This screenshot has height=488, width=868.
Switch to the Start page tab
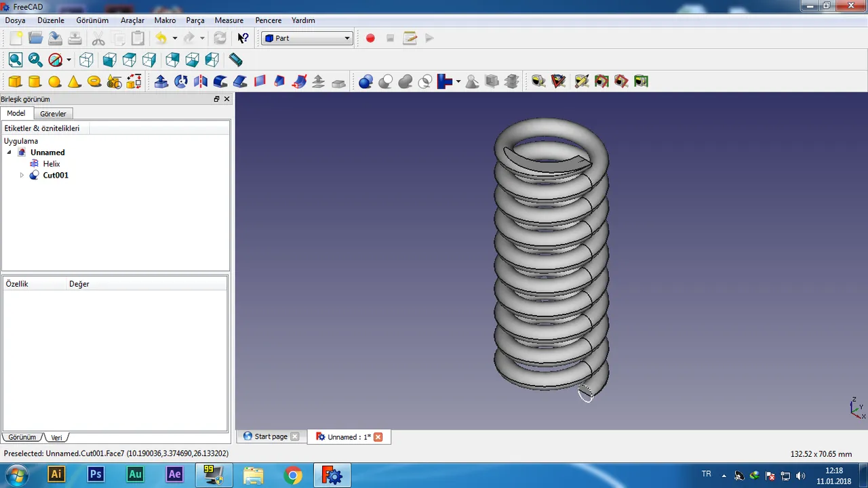pos(271,436)
